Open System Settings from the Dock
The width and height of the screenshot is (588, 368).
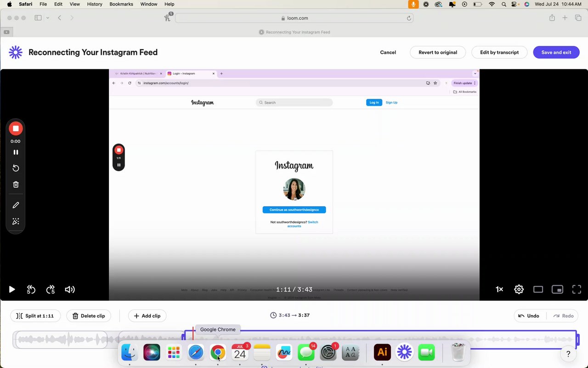point(328,353)
